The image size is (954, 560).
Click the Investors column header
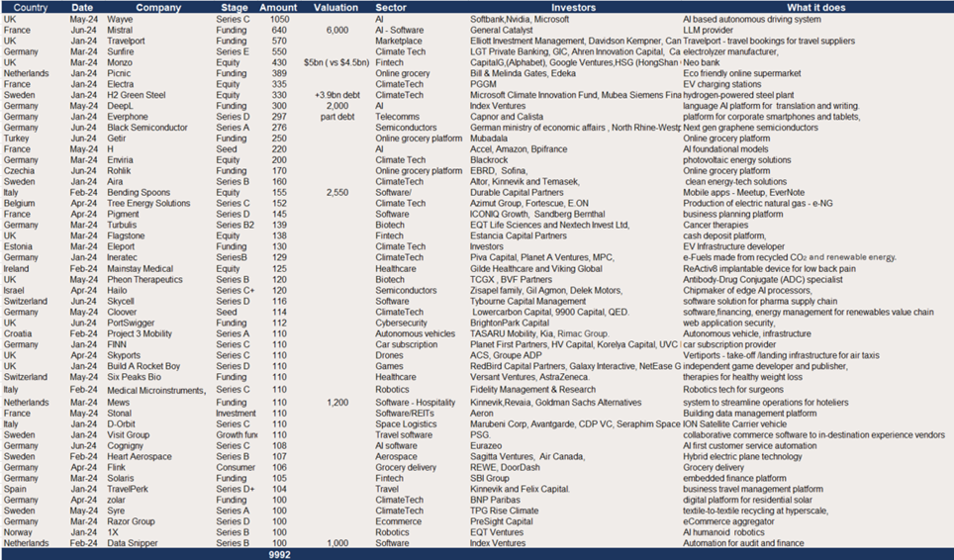click(x=573, y=7)
